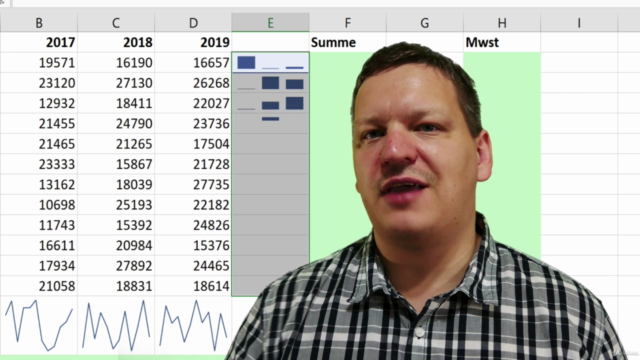Select cell with value 22027

[x=193, y=103]
